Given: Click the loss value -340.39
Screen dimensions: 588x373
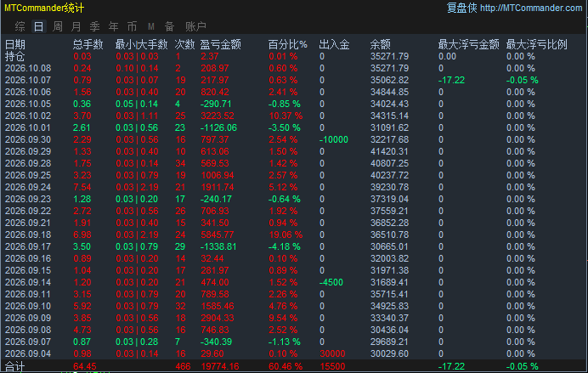Looking at the screenshot, I should tap(217, 342).
